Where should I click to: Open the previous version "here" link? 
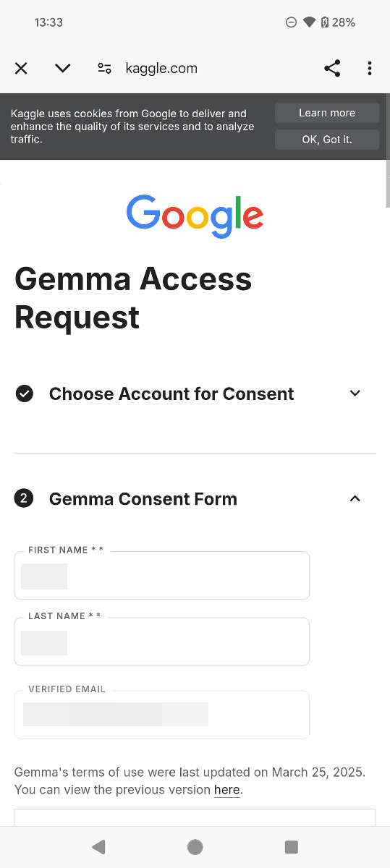point(226,790)
